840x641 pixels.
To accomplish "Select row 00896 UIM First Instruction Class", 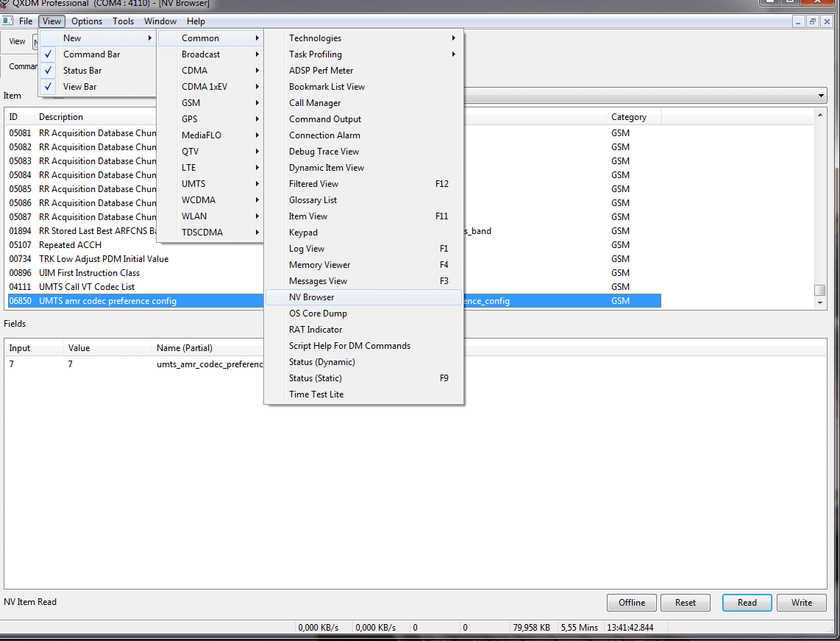I will (x=135, y=273).
